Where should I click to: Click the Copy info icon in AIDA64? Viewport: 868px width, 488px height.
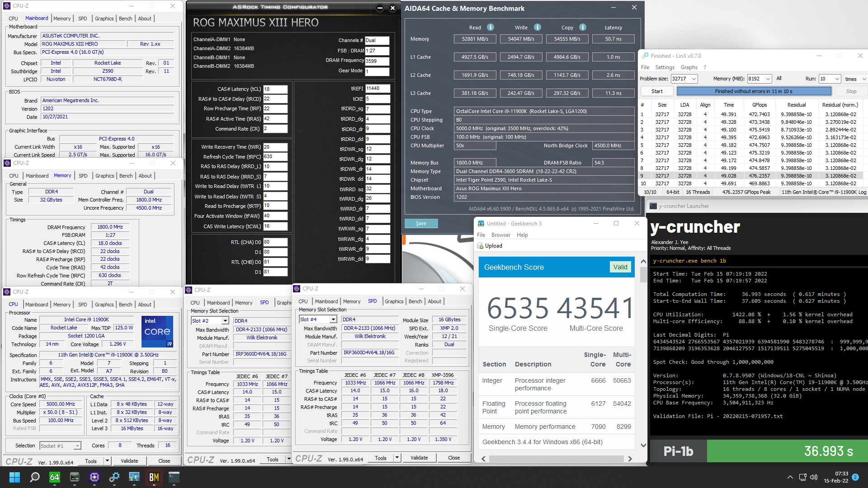tap(583, 27)
